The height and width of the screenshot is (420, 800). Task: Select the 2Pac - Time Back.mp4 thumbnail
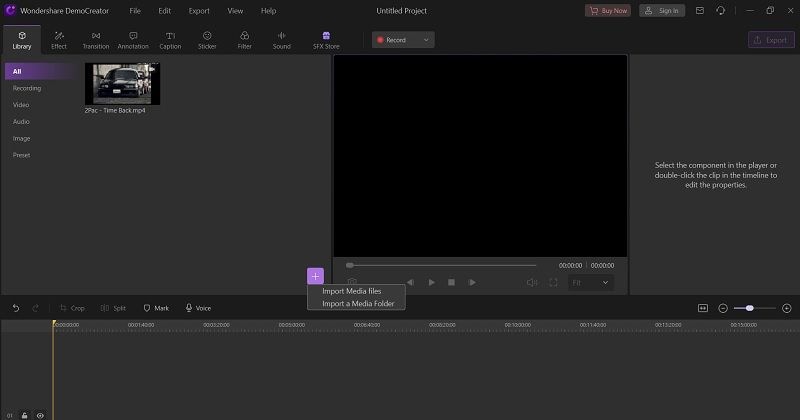122,84
